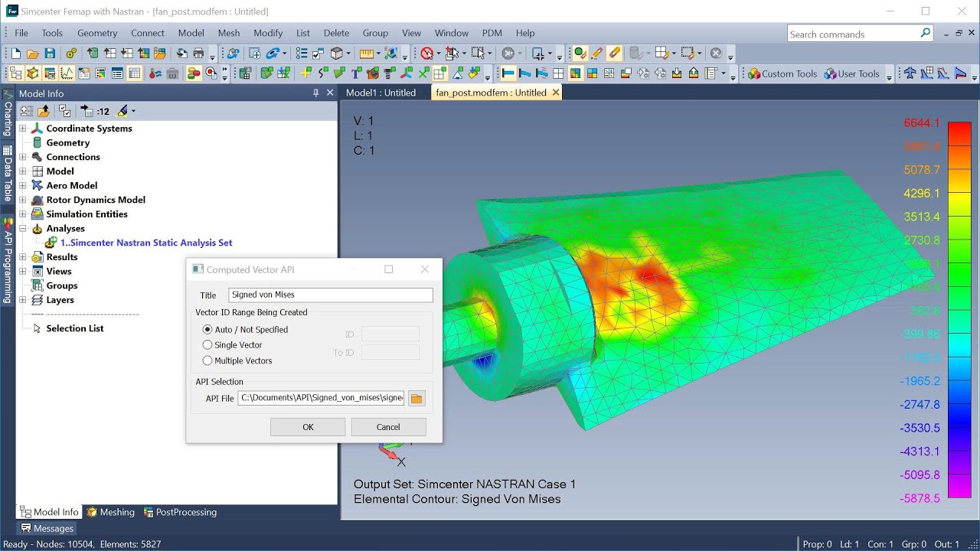Click the Title field Signed von Mises
This screenshot has height=551, width=980.
point(331,295)
